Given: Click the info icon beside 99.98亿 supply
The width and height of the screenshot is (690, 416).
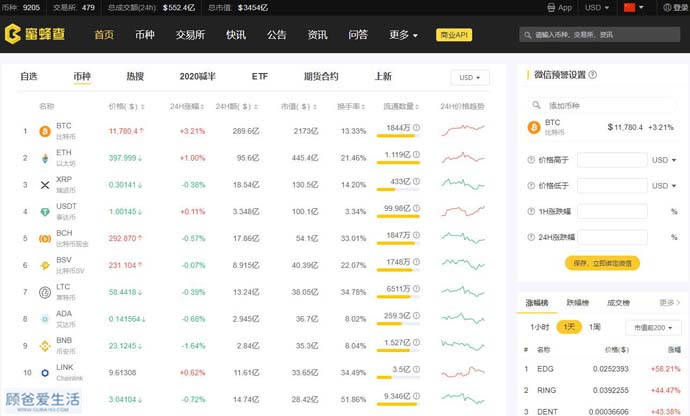Looking at the screenshot, I should click(x=416, y=208).
